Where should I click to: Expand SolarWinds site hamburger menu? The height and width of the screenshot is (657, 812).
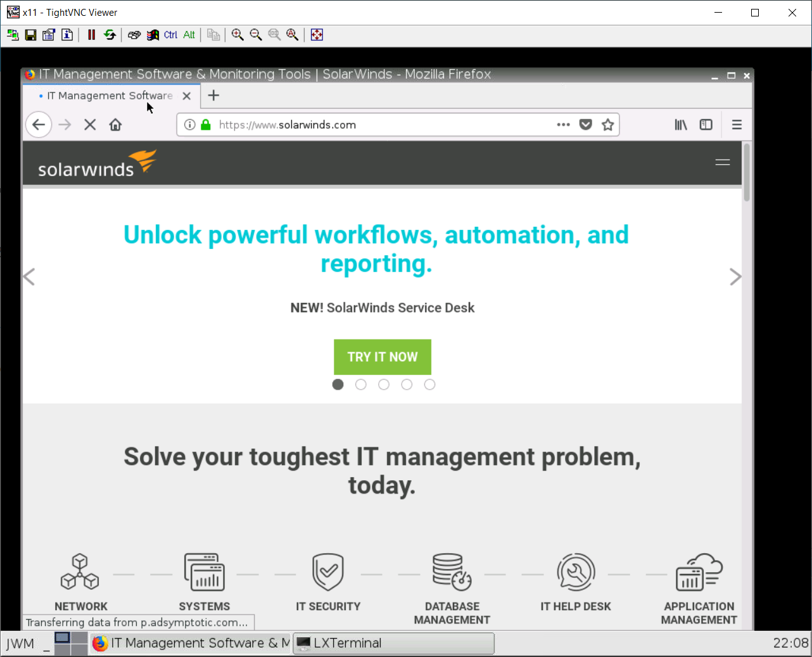(723, 162)
